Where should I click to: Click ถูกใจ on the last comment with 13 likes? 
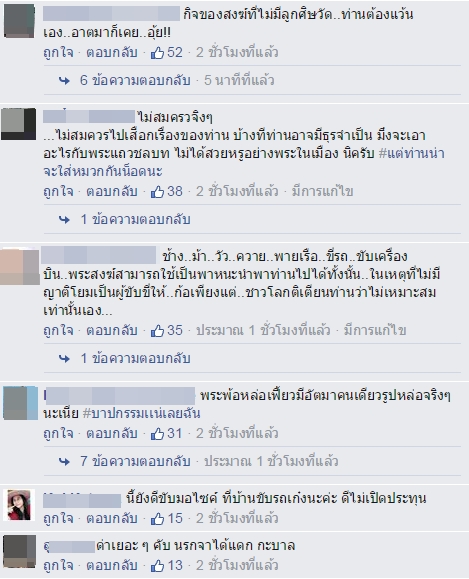coord(58,565)
